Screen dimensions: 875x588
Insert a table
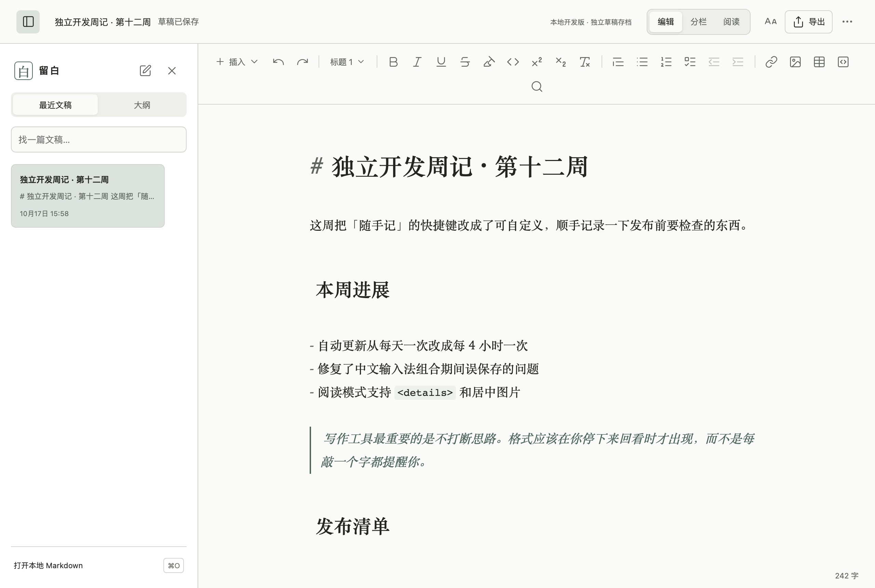(819, 62)
